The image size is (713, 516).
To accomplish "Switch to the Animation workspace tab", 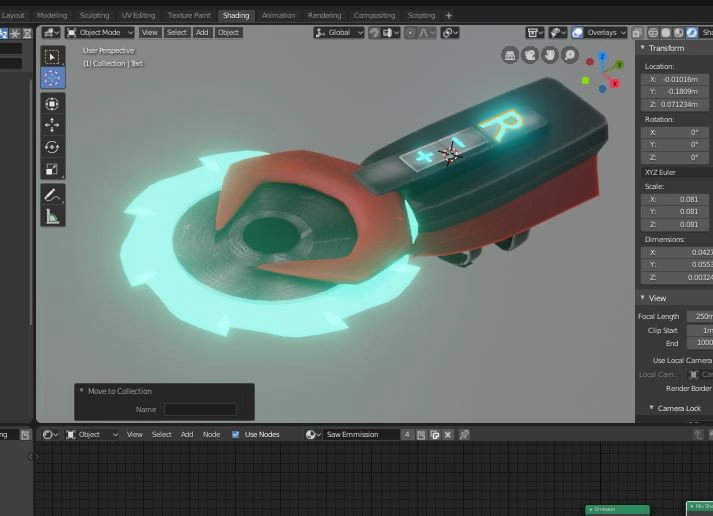I will [278, 16].
